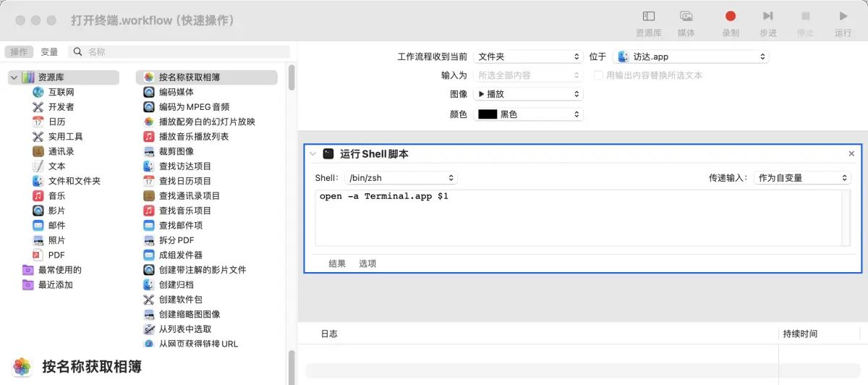The width and height of the screenshot is (868, 385).
Task: Collapse the 运行 Shell 脚本 action chevron
Action: coord(312,154)
